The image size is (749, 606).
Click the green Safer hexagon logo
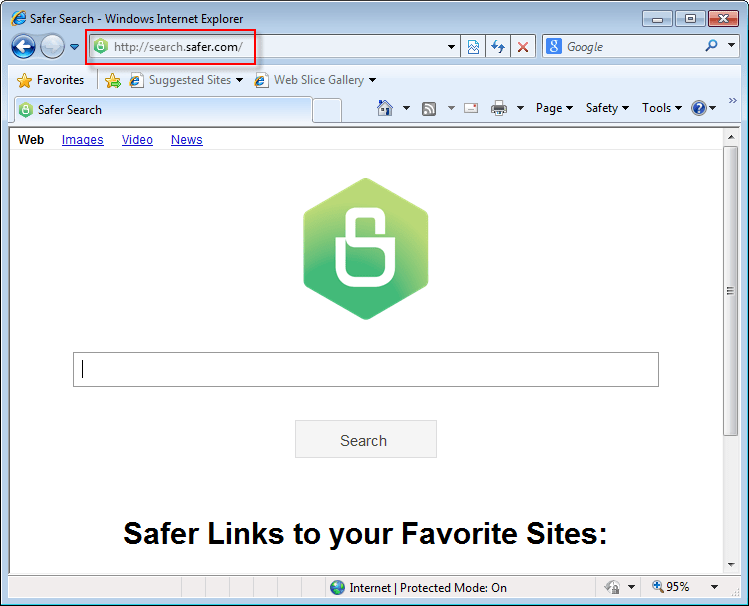(366, 249)
